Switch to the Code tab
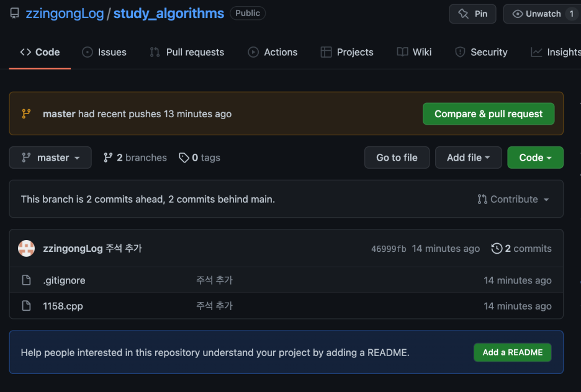581x392 pixels. tap(40, 52)
